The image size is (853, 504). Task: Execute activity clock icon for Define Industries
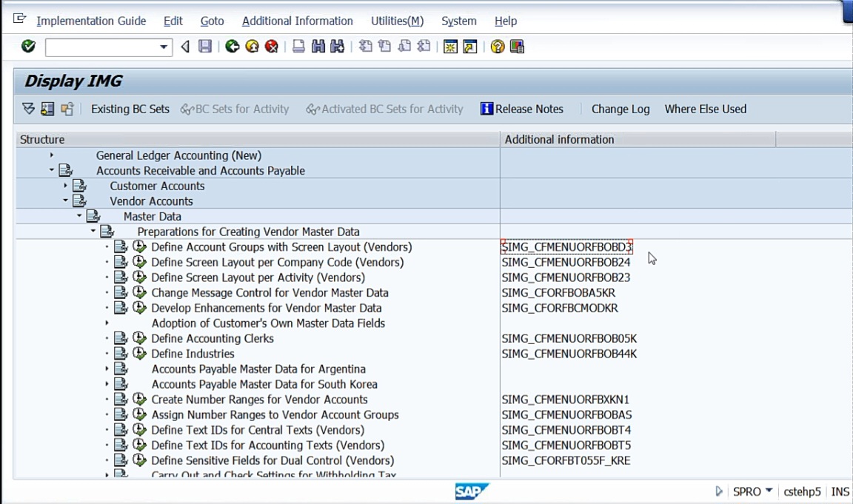coord(140,354)
